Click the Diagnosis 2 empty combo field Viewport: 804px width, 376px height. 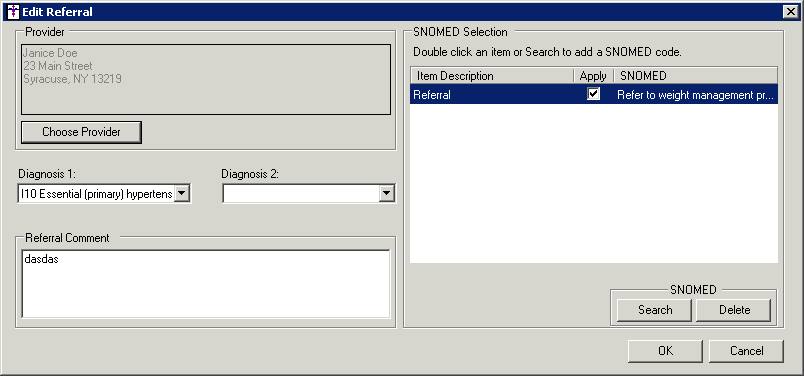(x=301, y=193)
